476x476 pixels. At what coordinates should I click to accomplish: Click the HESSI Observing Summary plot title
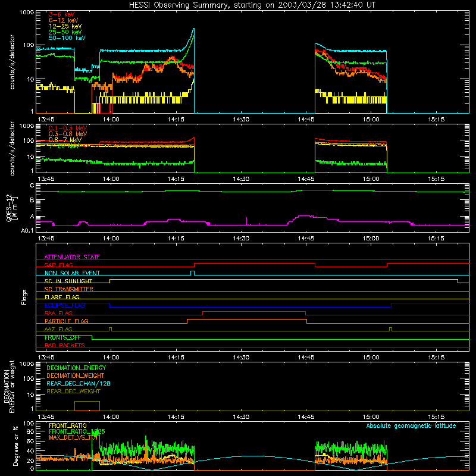(252, 5)
